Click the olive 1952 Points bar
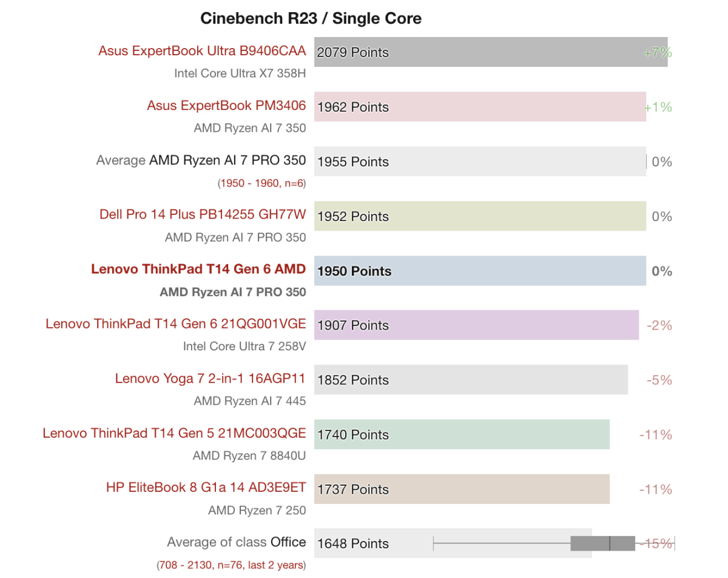Screen dimensions: 728x578 click(x=479, y=216)
